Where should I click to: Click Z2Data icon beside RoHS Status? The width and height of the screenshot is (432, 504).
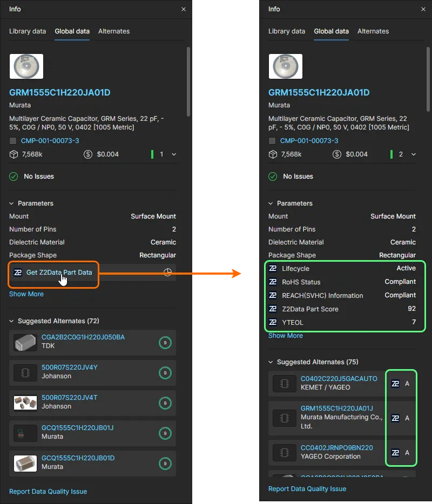[273, 282]
